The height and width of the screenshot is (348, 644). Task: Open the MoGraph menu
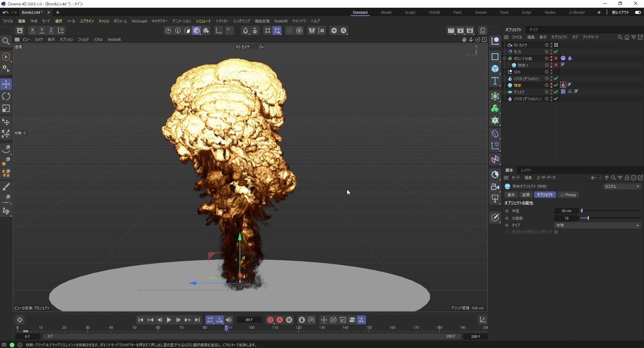pyautogui.click(x=139, y=21)
